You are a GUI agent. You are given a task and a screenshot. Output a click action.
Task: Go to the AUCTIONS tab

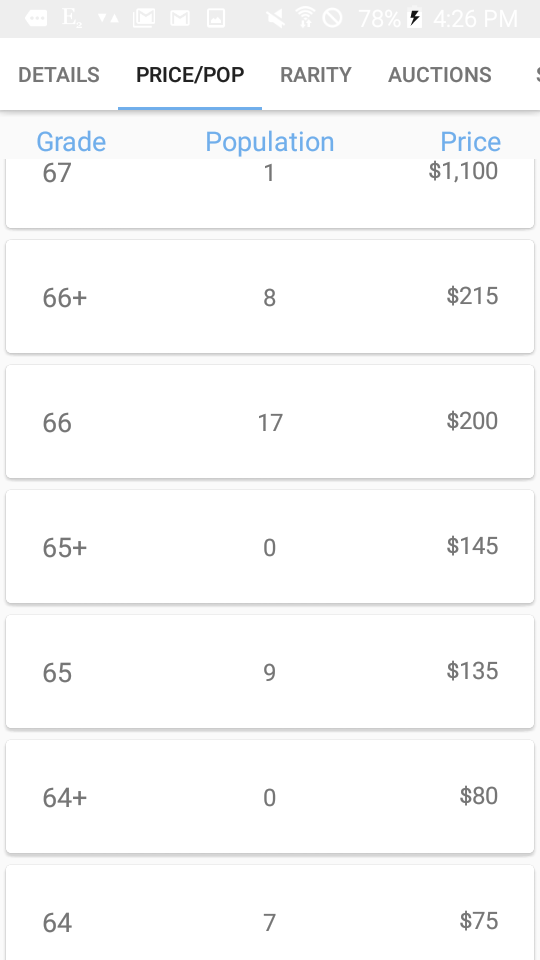(x=440, y=75)
